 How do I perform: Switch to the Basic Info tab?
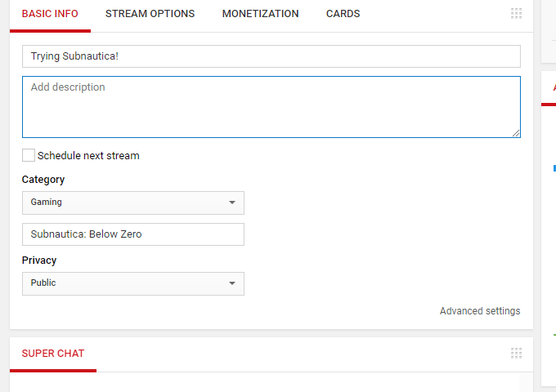coord(50,14)
